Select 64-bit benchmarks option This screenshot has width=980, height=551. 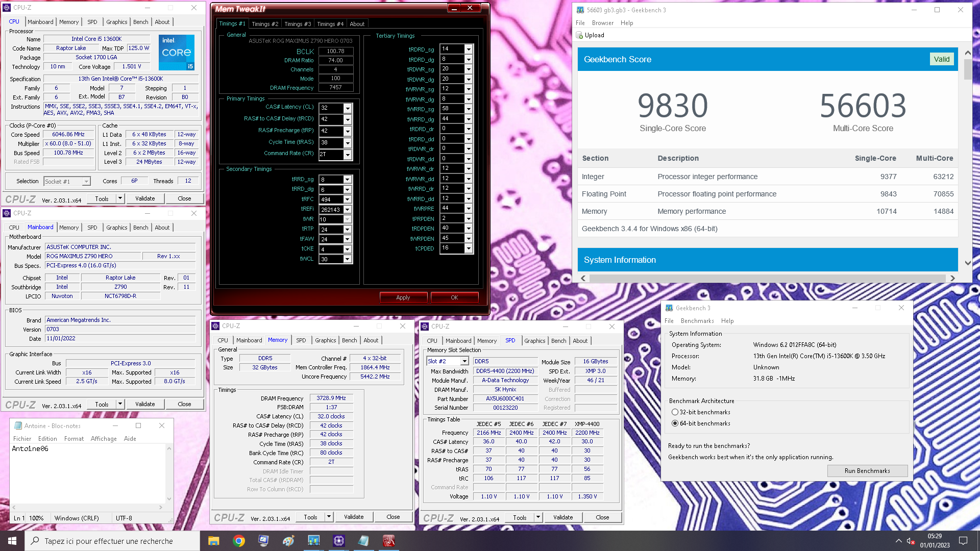click(x=675, y=423)
